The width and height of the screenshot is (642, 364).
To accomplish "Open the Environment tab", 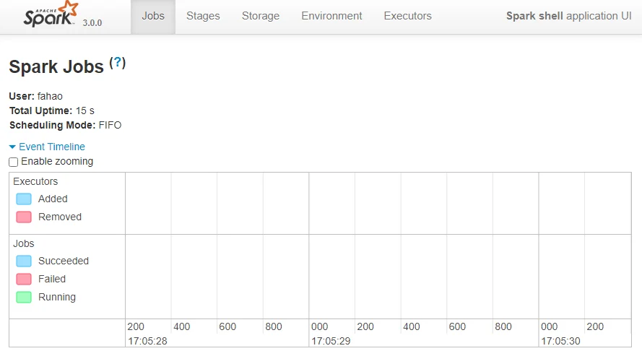I will click(x=331, y=16).
